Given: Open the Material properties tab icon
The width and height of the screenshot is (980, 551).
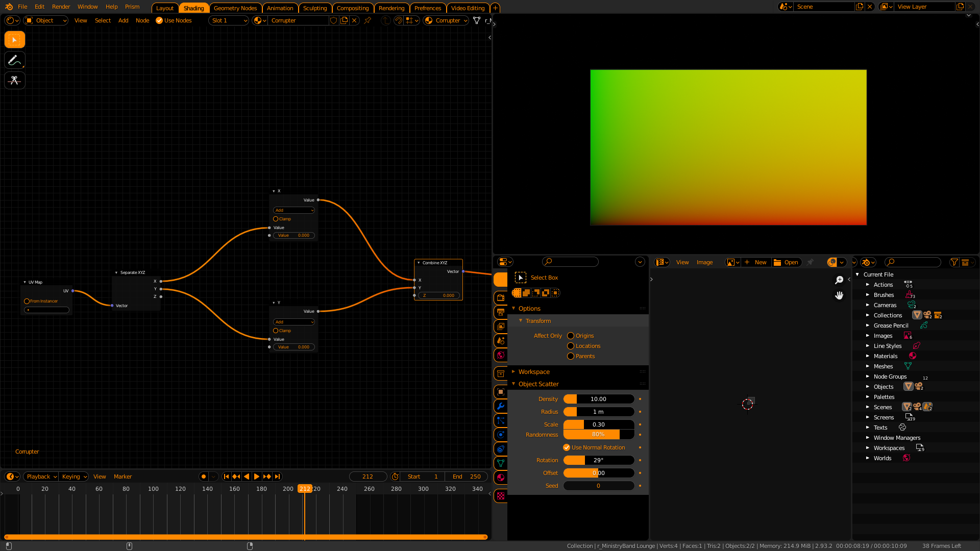Looking at the screenshot, I should click(x=501, y=478).
